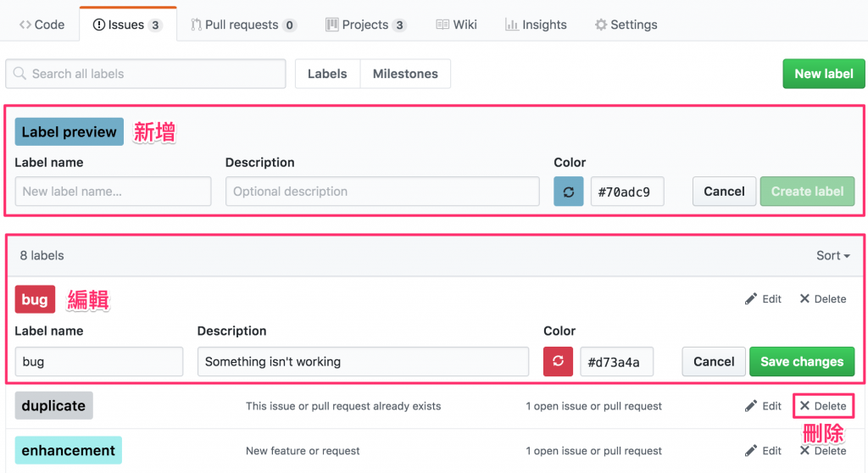
Task: Open the Wiki tab
Action: click(x=456, y=25)
